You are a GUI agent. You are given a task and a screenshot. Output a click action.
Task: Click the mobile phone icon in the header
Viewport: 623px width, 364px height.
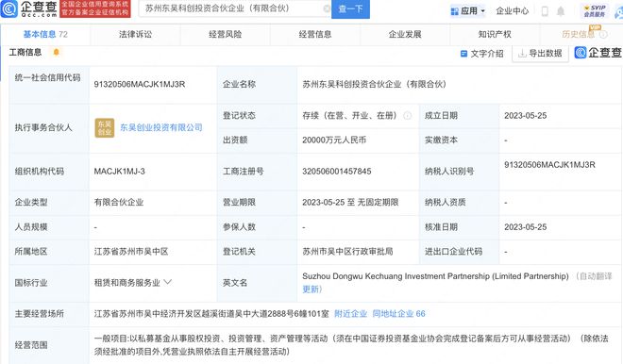coord(546,11)
